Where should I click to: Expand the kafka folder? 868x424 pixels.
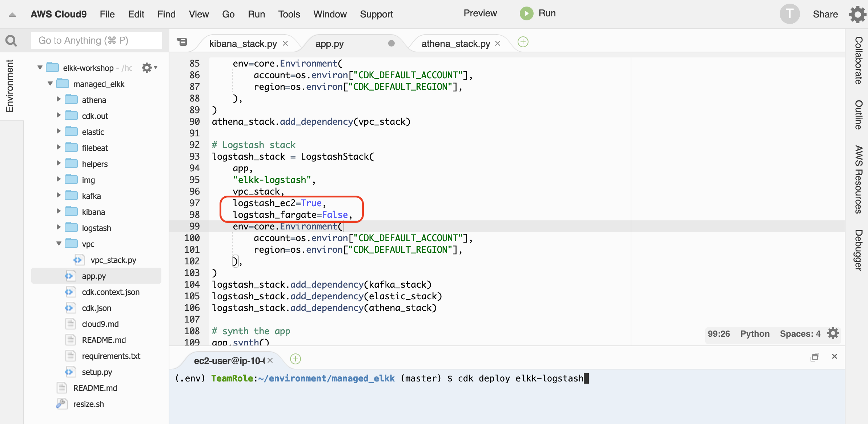59,195
